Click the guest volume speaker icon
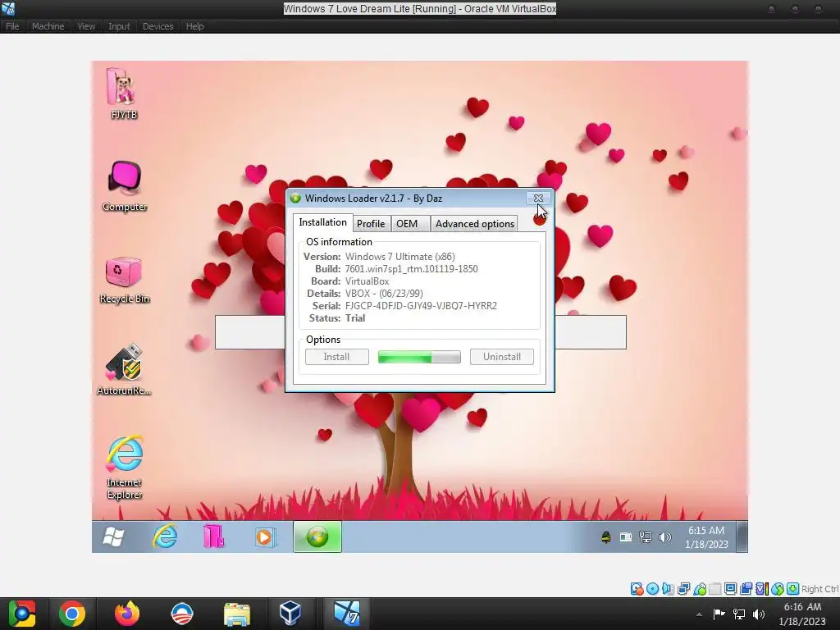 click(x=664, y=536)
